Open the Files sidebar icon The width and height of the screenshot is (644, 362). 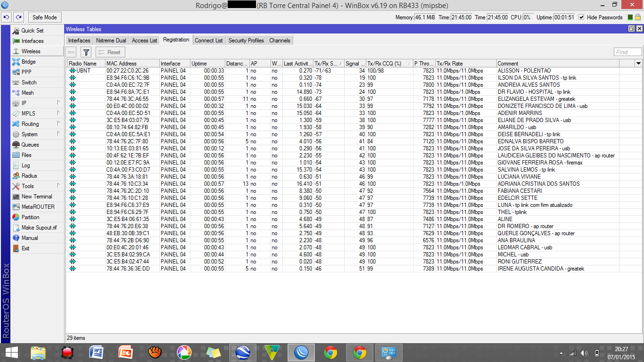[x=16, y=155]
